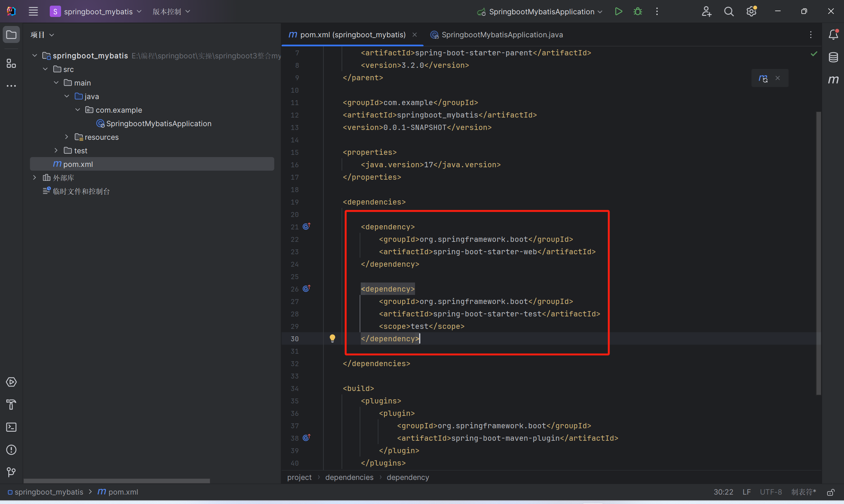Open the Terminal tool window
The height and width of the screenshot is (504, 844).
point(11,427)
